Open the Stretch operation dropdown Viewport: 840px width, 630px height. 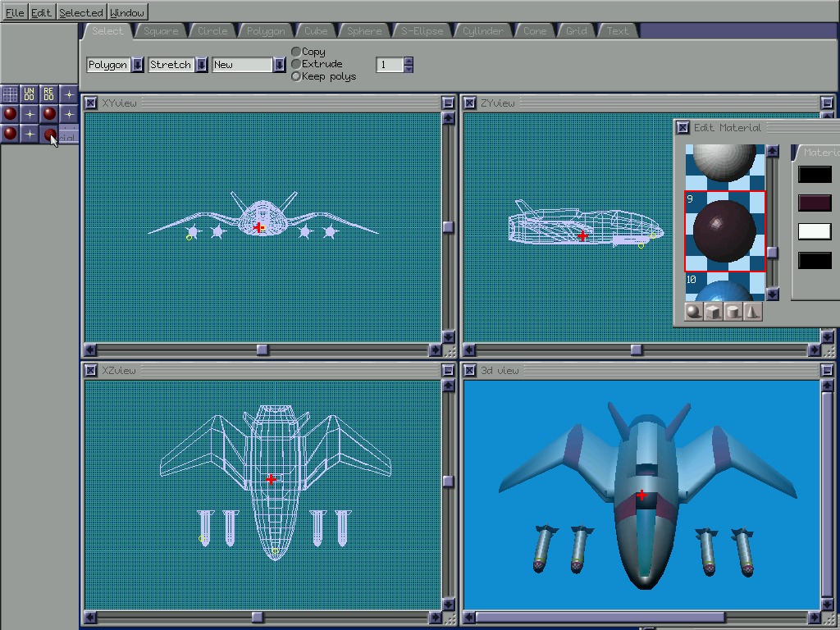[201, 65]
